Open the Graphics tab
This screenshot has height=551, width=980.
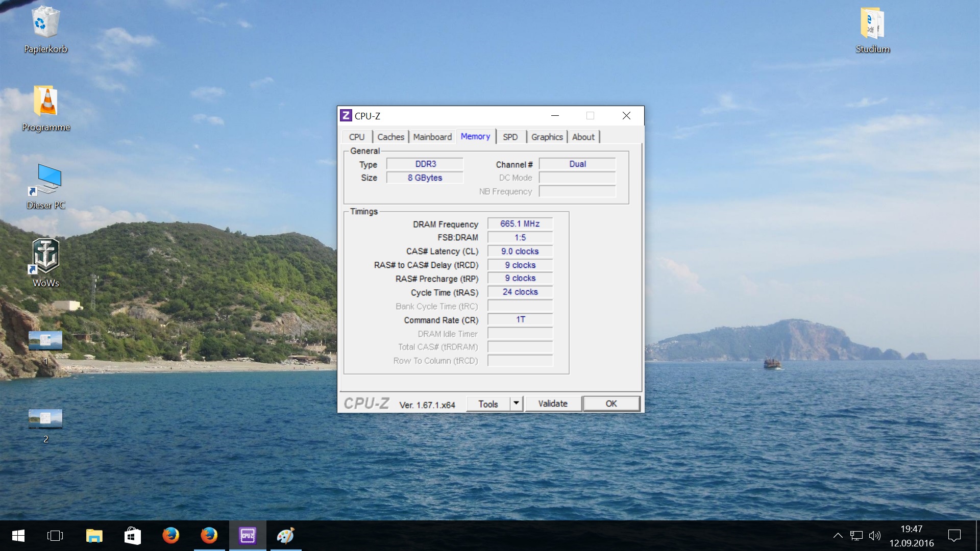click(x=547, y=137)
